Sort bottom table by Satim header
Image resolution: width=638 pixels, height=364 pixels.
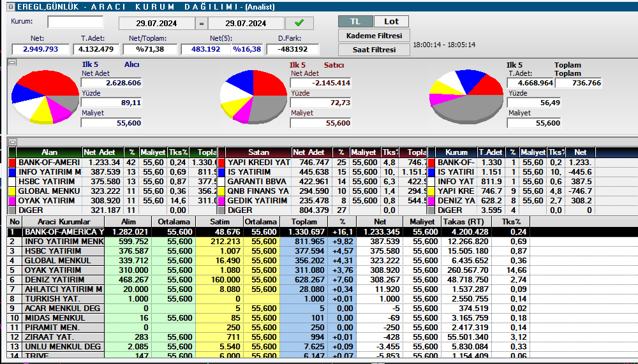point(219,222)
